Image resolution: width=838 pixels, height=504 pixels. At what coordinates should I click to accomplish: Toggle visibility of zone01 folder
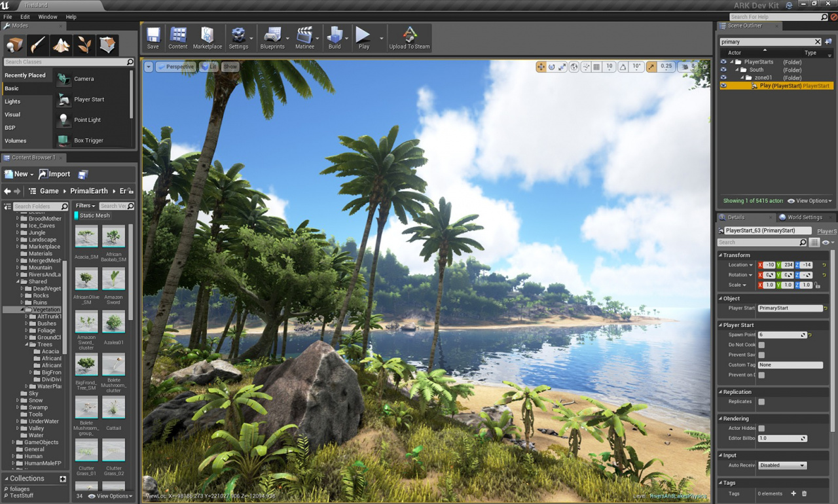click(723, 78)
